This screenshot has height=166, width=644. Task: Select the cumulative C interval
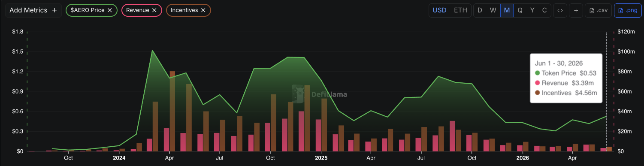click(544, 10)
